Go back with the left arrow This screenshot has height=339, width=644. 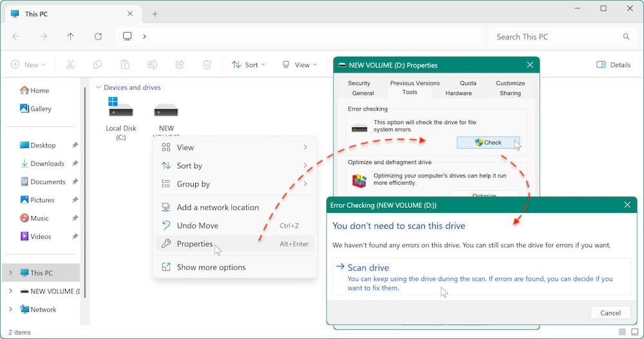point(16,37)
